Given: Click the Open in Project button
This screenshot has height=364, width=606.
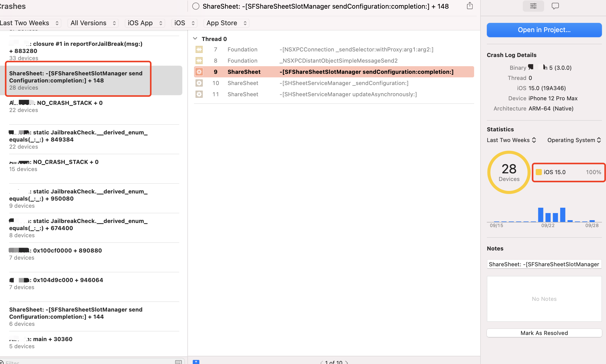Looking at the screenshot, I should [x=544, y=30].
